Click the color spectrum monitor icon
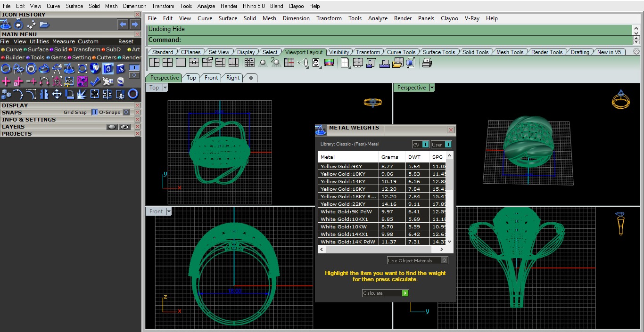Viewport: 644px width, 332px height. 329,62
